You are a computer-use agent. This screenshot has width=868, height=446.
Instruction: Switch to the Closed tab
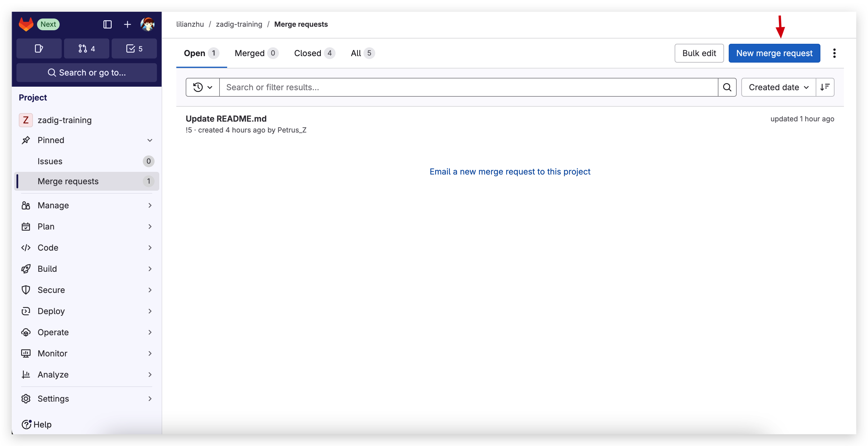(x=314, y=53)
